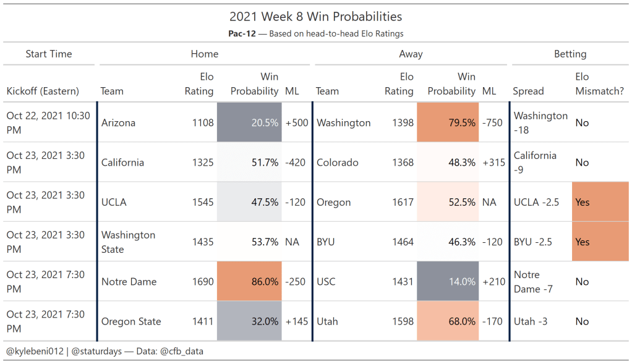Click Notre Dame's 86.0% win probability cell

point(249,282)
